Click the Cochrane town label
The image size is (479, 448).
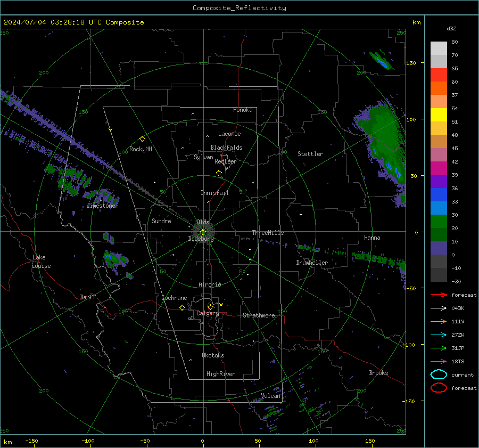174,298
